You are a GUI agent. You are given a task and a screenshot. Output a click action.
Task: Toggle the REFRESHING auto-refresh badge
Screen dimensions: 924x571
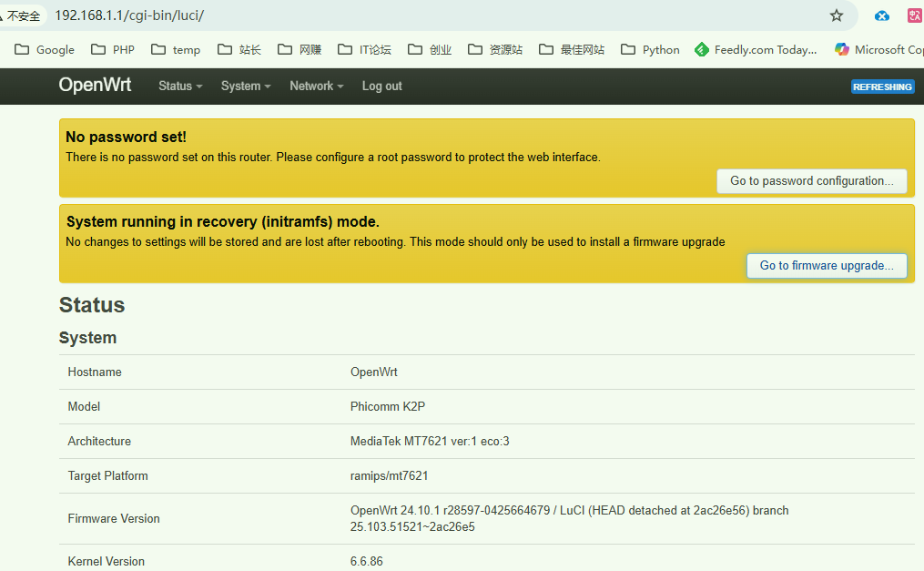pyautogui.click(x=882, y=87)
